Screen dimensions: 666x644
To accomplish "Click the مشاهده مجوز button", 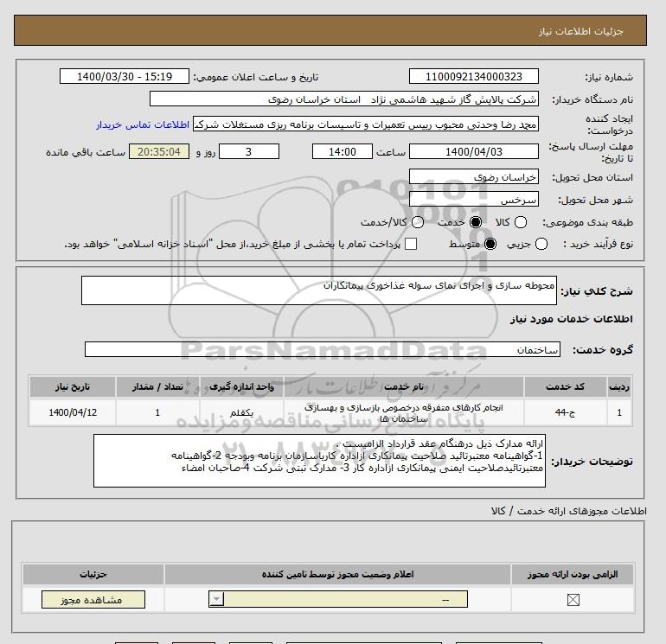I will click(93, 599).
